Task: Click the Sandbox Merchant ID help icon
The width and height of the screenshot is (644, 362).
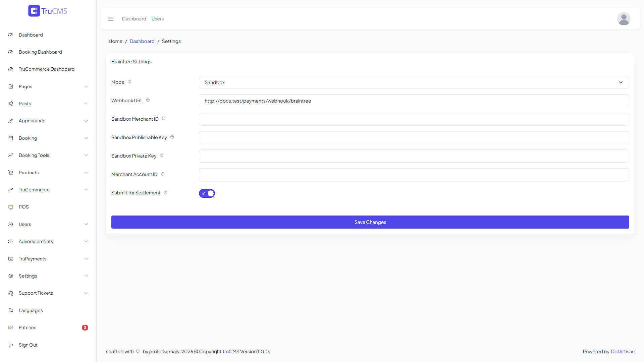Action: (x=164, y=119)
